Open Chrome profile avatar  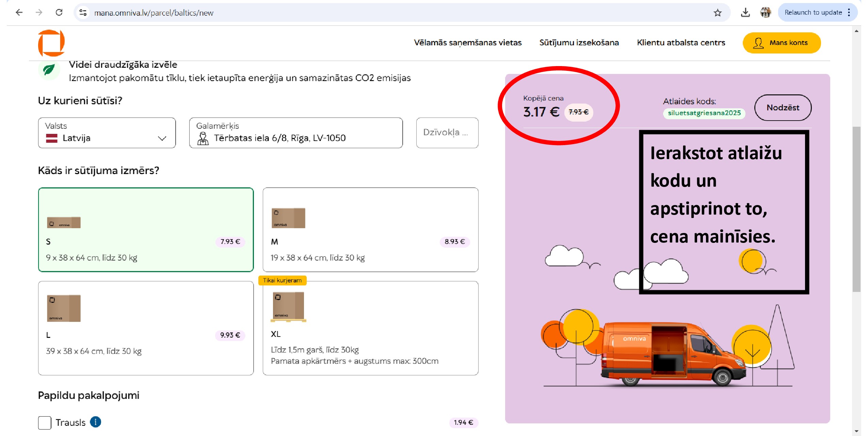point(765,13)
